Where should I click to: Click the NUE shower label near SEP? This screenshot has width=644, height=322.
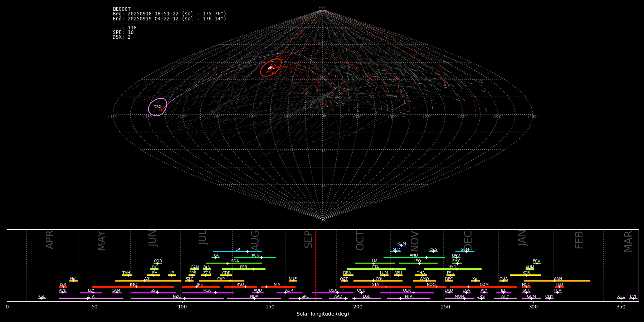[293, 279]
